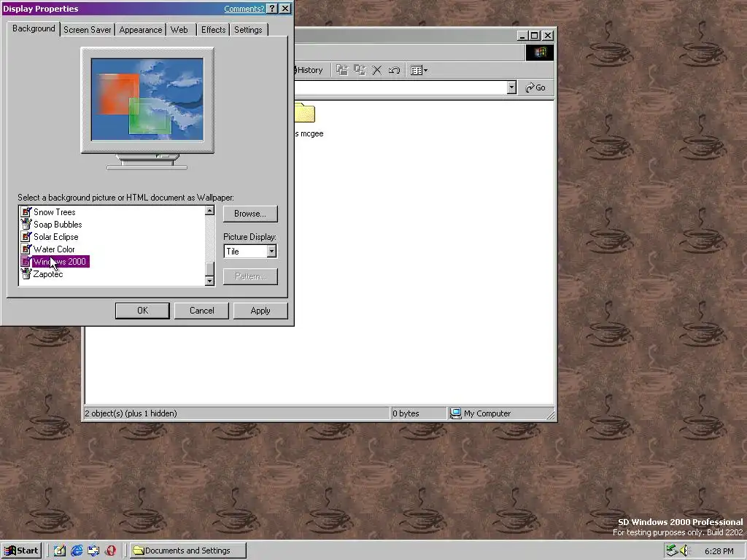Image resolution: width=747 pixels, height=560 pixels.
Task: Click OK in Display Properties
Action: (142, 311)
